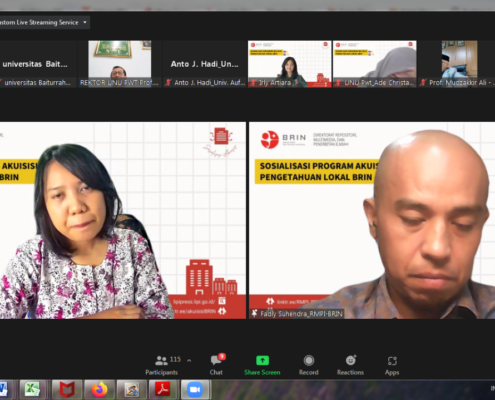This screenshot has height=400, width=495.
Task: Open the Reactions menu
Action: point(350,365)
